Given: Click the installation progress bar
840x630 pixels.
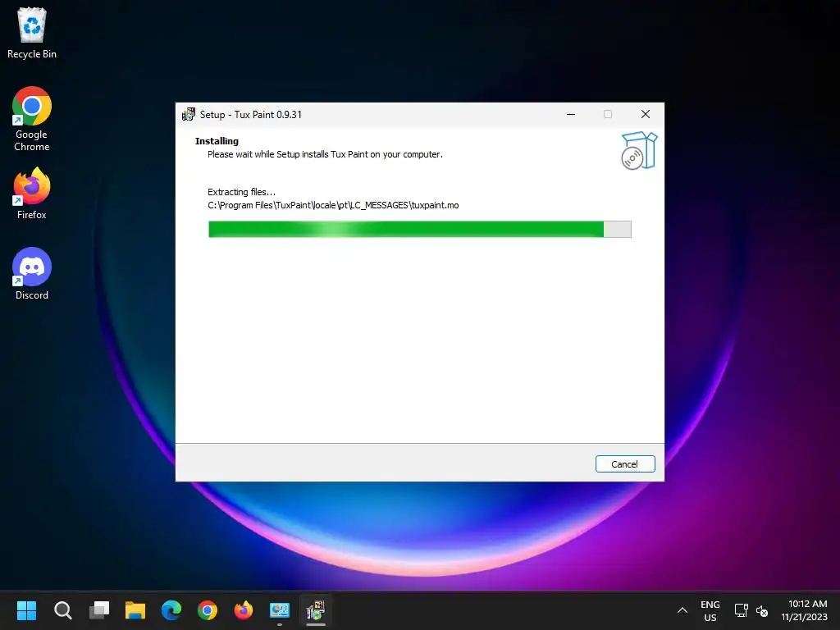Looking at the screenshot, I should pos(419,230).
